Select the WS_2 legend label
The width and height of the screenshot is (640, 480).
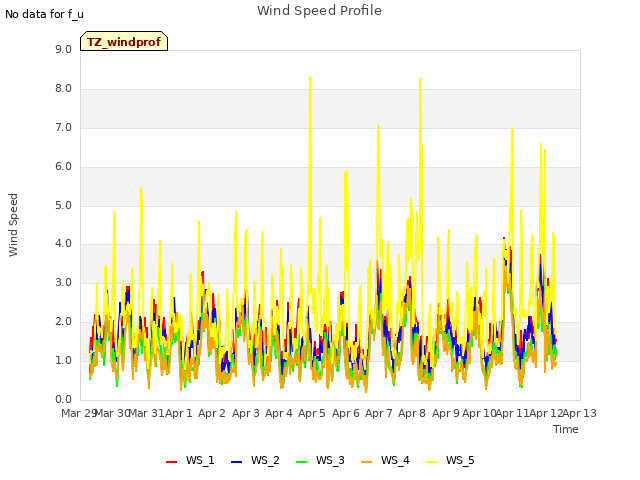coord(265,460)
